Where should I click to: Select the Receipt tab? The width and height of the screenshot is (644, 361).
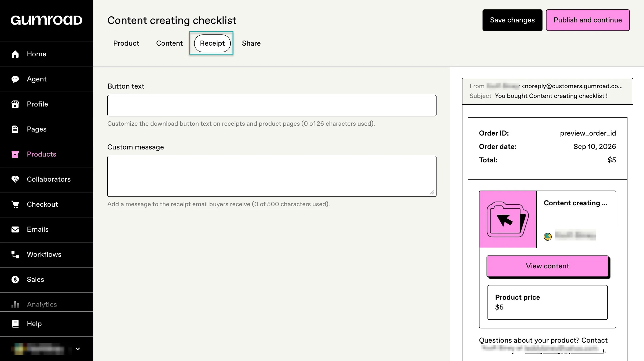[212, 43]
